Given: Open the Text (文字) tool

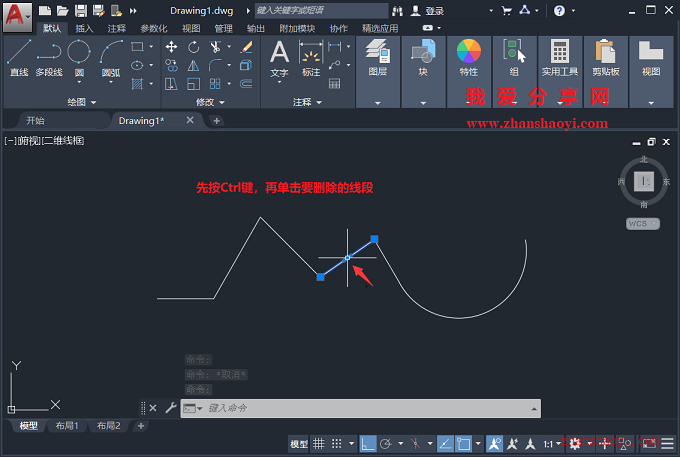Looking at the screenshot, I should [x=279, y=58].
